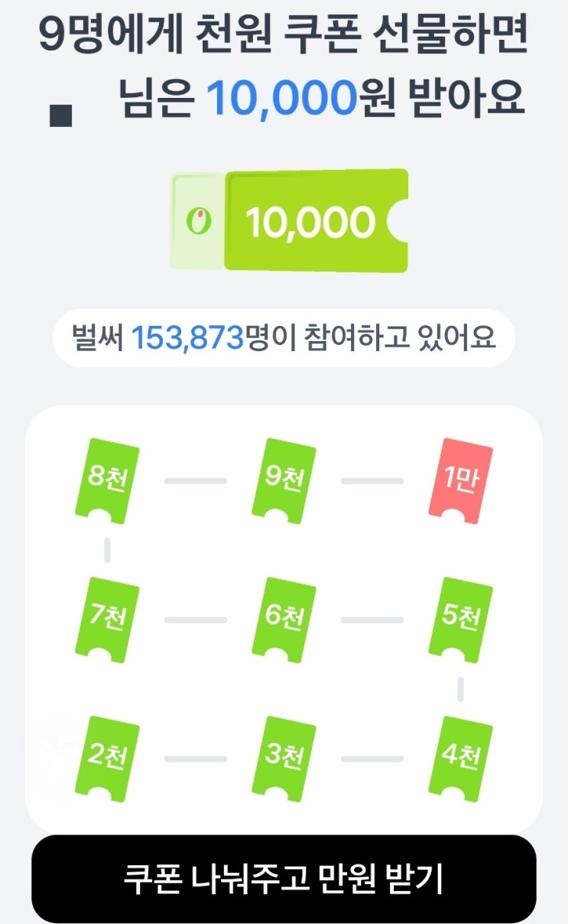Pick the 3천 coupon icon
568x924 pixels.
[284, 758]
